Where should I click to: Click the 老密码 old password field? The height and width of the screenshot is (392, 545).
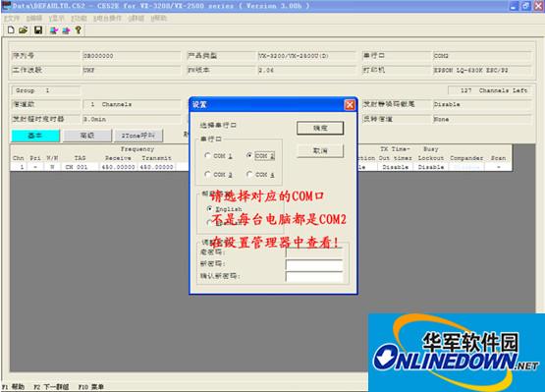[314, 252]
